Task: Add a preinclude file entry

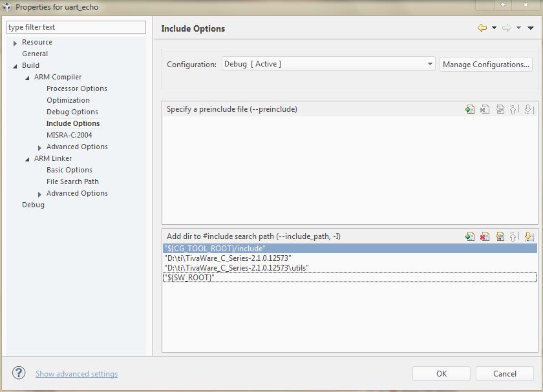Action: click(470, 109)
